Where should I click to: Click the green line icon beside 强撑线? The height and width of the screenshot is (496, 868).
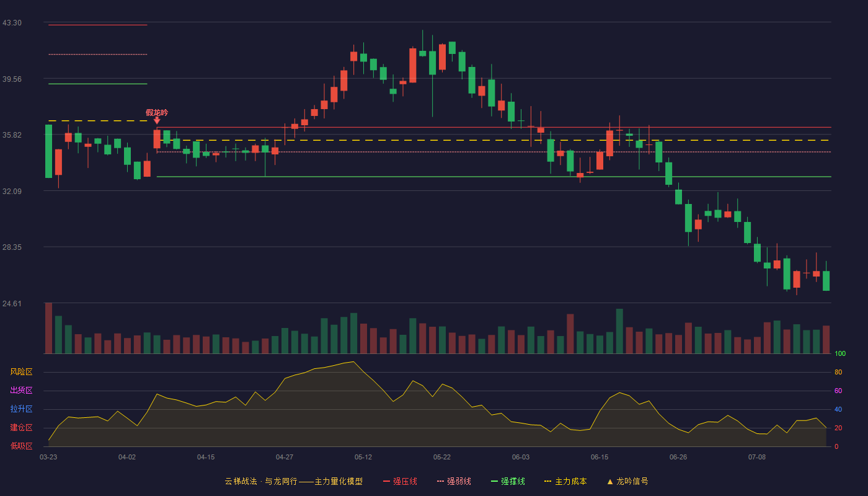click(x=495, y=481)
